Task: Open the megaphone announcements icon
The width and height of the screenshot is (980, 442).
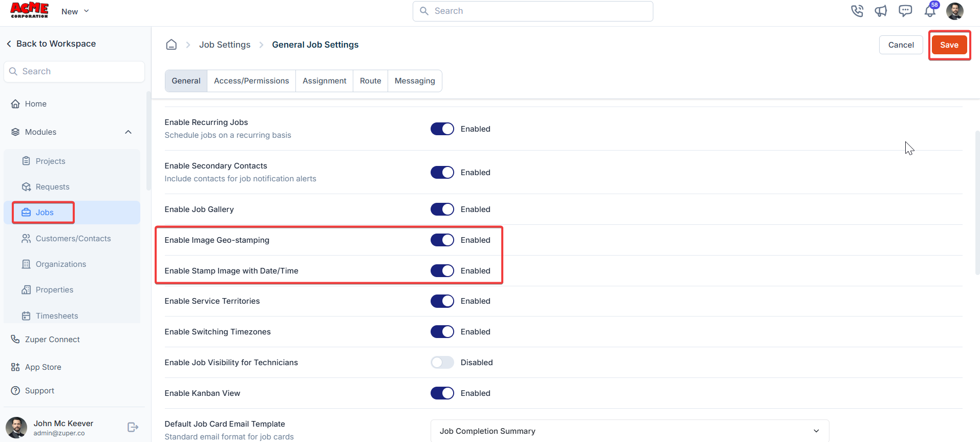Action: coord(881,11)
